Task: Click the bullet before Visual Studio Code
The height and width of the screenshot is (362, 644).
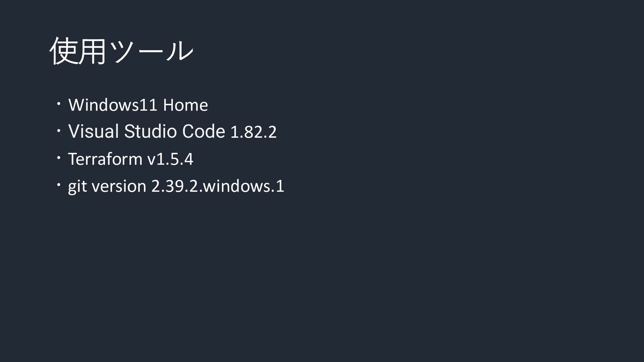Action: (x=58, y=131)
